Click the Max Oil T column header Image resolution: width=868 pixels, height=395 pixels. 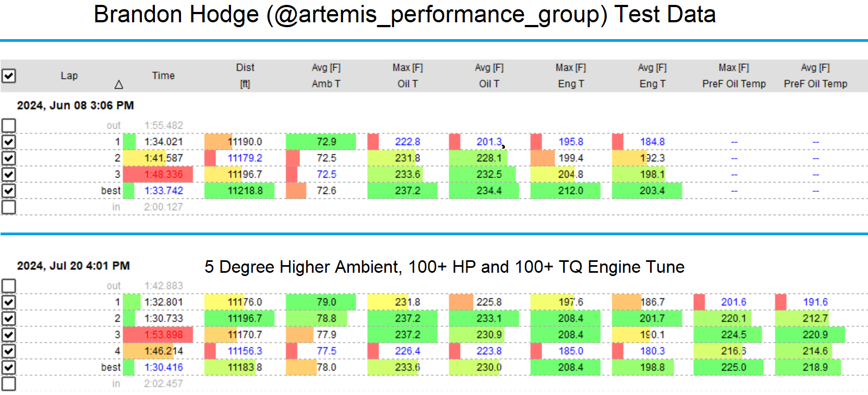408,76
